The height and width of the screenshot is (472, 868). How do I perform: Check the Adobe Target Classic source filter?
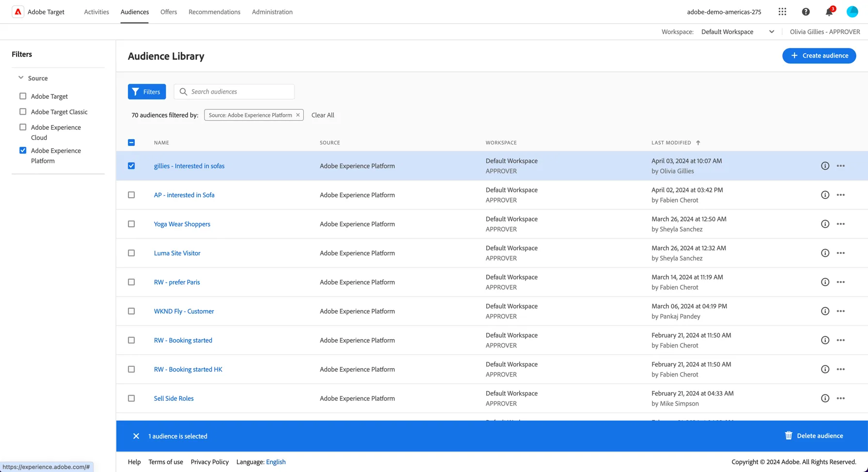pyautogui.click(x=23, y=111)
